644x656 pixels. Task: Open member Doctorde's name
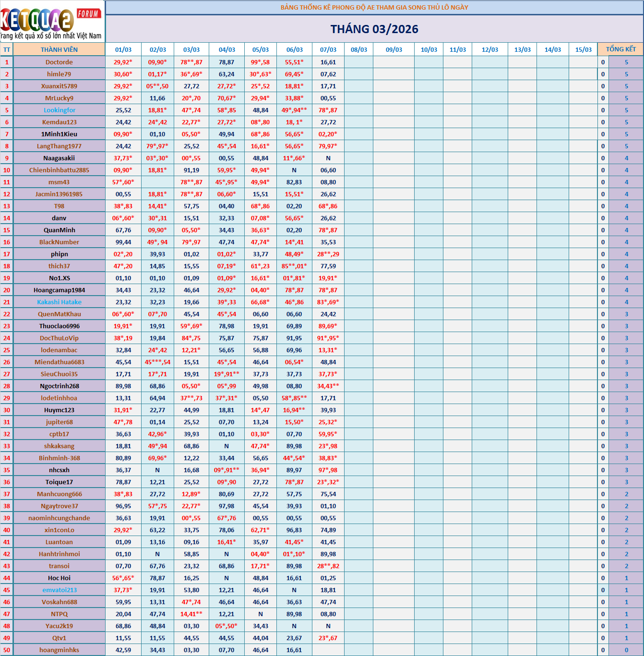pos(59,62)
